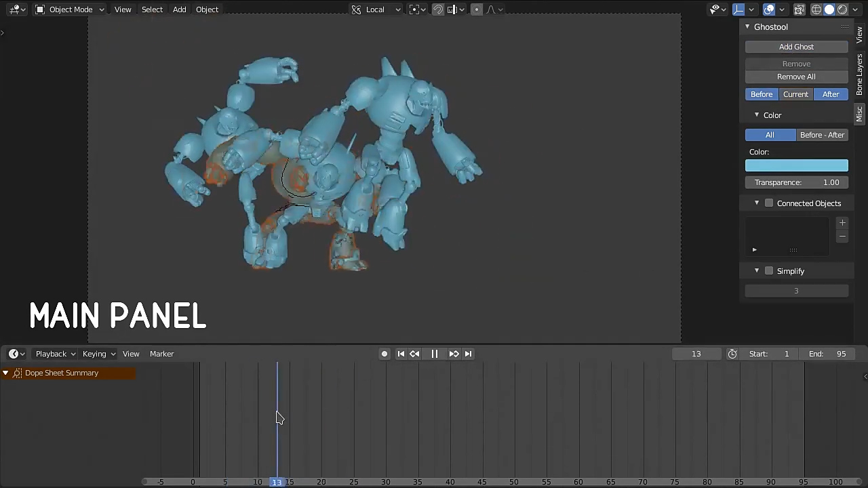Screen dimensions: 868x488
Task: Click the light blue ghost color swatch
Action: [796, 166]
